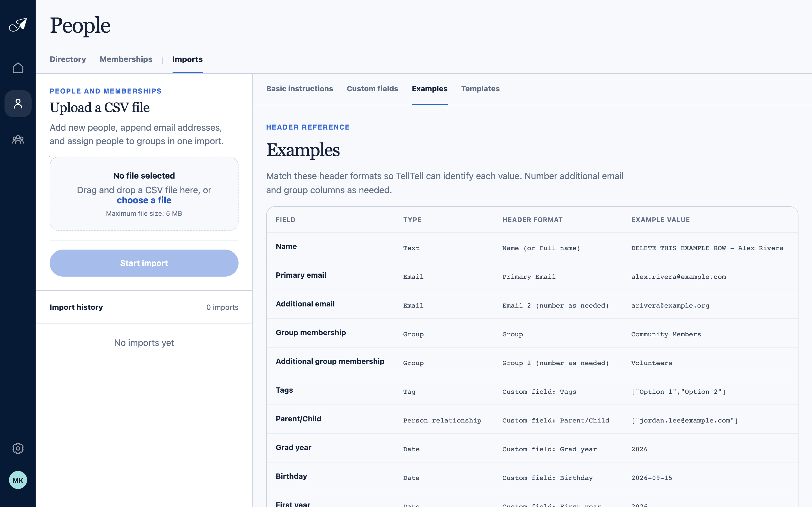Open the Custom fields tab
The height and width of the screenshot is (507, 812).
[372, 89]
